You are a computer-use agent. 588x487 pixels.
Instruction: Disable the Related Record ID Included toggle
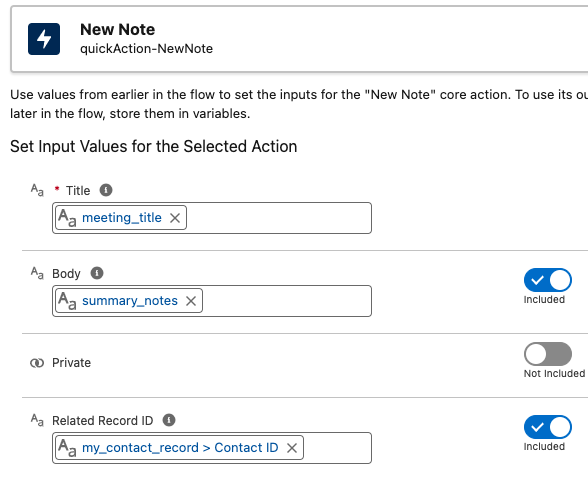pos(548,427)
